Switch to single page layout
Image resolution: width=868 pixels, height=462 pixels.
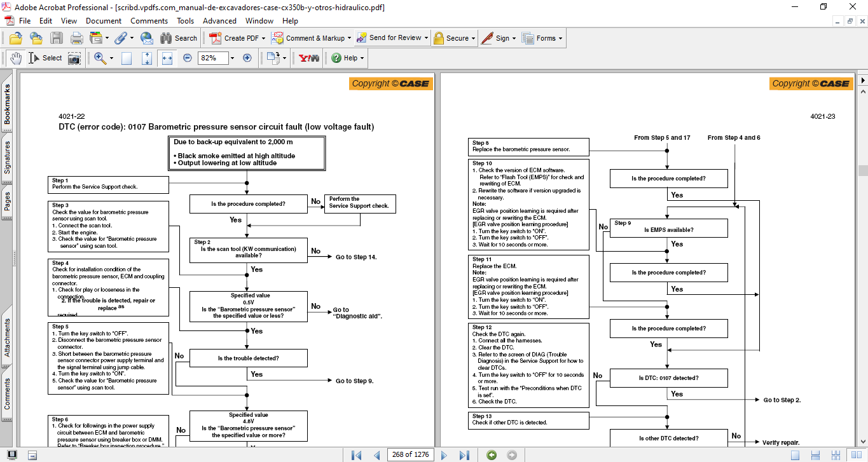[x=795, y=455]
